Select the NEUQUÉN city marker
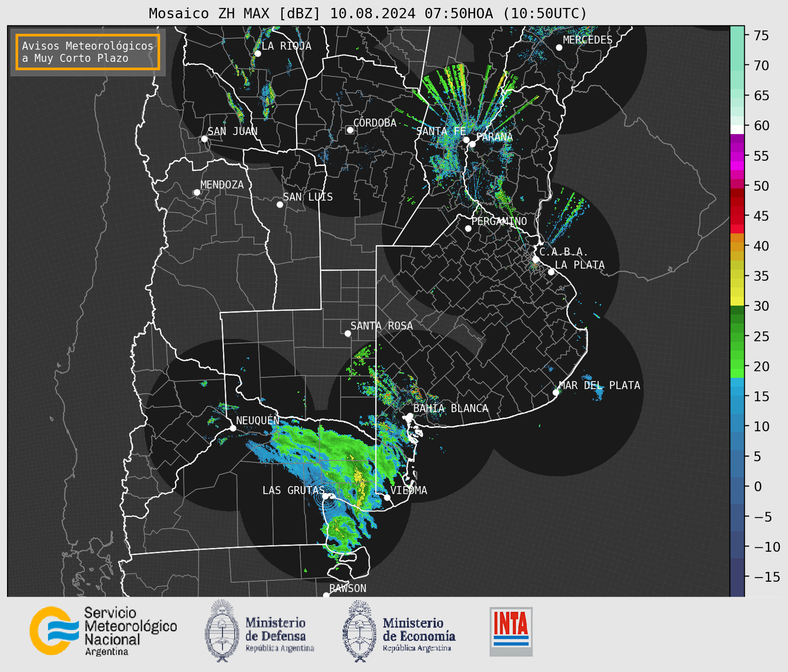Image resolution: width=788 pixels, height=672 pixels. [233, 428]
